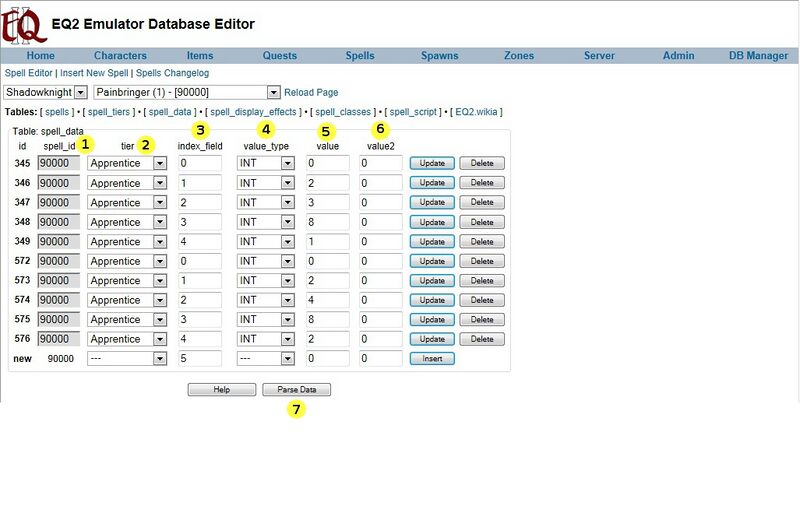Click value input of row 574
This screenshot has width=800, height=513.
pos(328,300)
